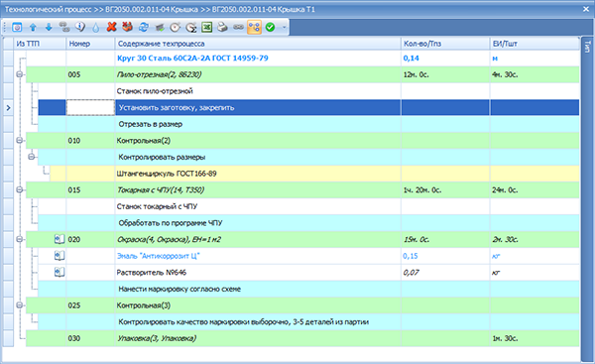Select highlighted row Установить заготовку, закрепить
This screenshot has width=595, height=364.
(x=308, y=107)
